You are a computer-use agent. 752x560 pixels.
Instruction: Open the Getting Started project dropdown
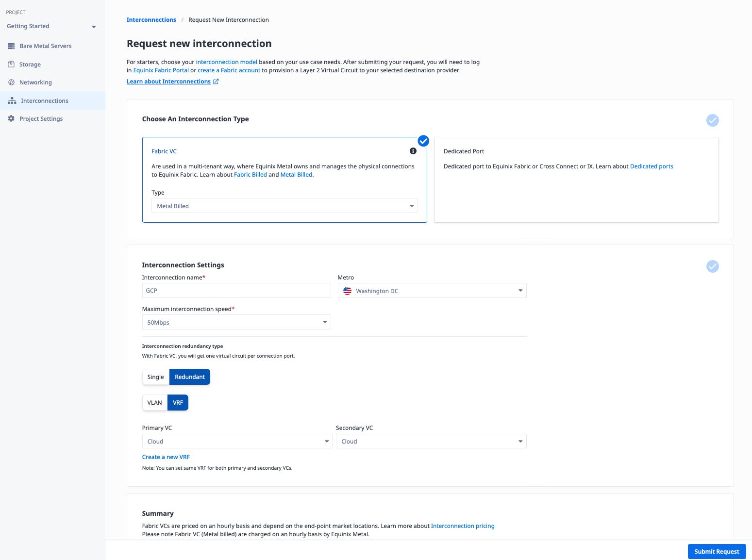51,26
